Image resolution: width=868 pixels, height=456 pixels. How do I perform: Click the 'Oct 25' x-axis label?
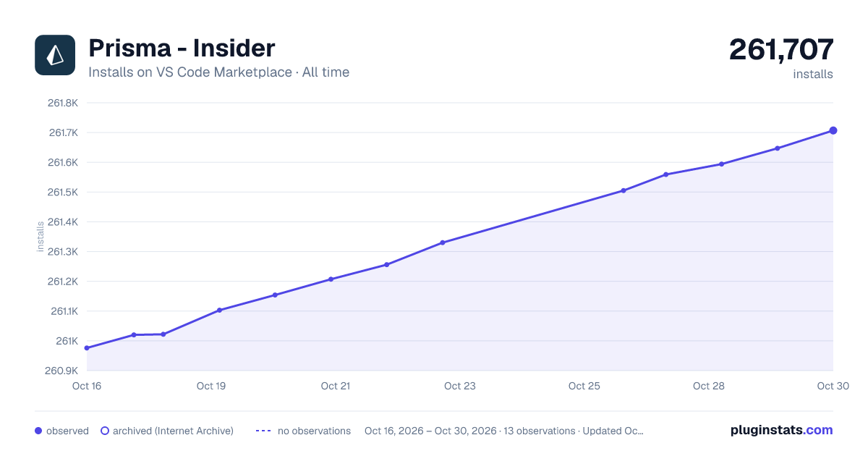pos(584,386)
